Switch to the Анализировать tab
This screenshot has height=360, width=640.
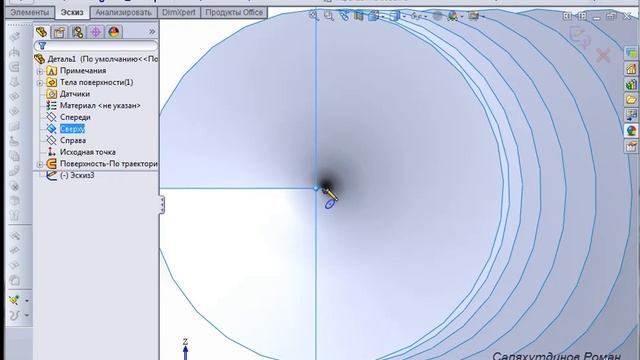(123, 13)
